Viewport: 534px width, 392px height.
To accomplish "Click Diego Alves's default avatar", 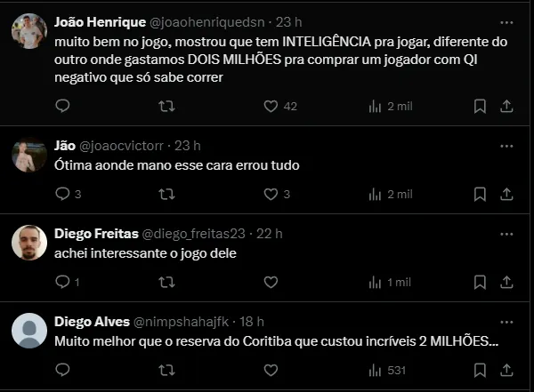I will click(x=29, y=332).
